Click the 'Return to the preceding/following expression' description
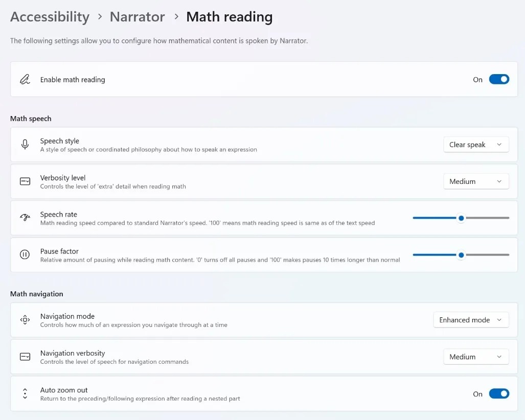The height and width of the screenshot is (420, 525). [140, 398]
